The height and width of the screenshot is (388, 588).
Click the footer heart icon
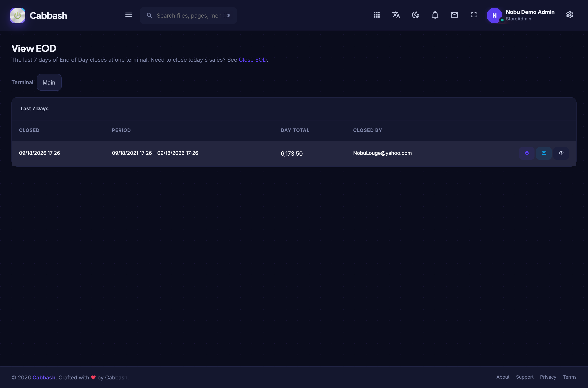[93, 378]
